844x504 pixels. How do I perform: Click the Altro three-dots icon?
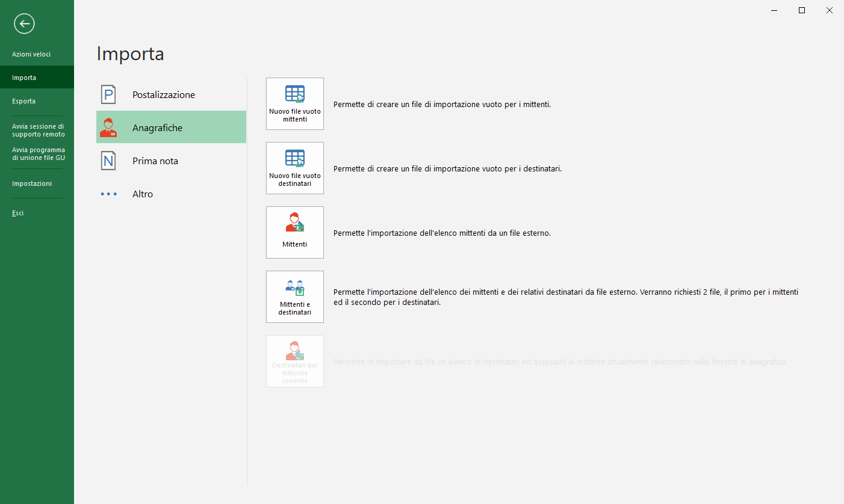(108, 194)
